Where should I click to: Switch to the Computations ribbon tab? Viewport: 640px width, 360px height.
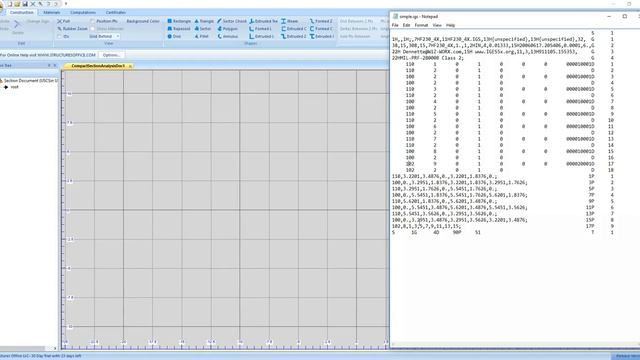83,13
